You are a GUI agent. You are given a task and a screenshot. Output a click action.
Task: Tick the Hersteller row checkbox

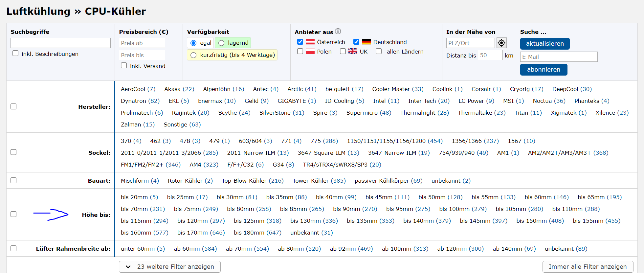click(13, 106)
